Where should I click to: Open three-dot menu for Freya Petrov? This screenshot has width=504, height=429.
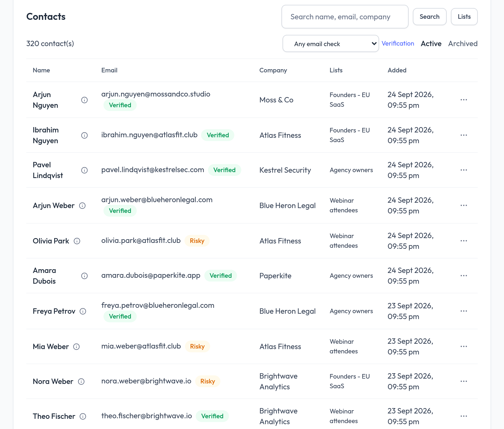tap(464, 311)
